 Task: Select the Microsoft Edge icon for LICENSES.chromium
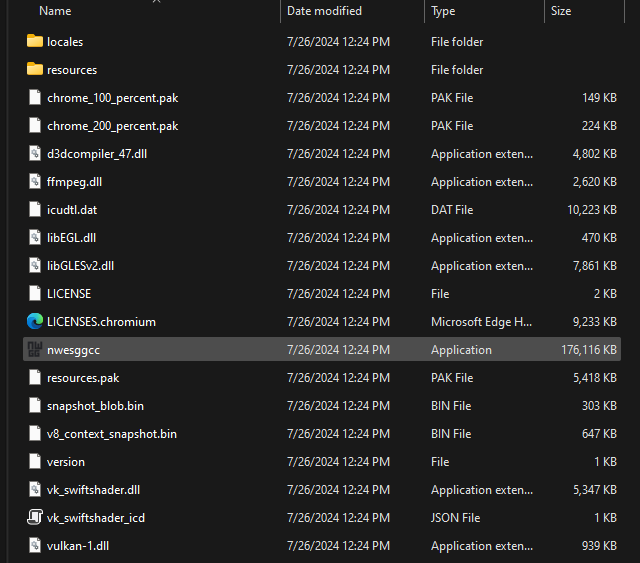click(35, 322)
